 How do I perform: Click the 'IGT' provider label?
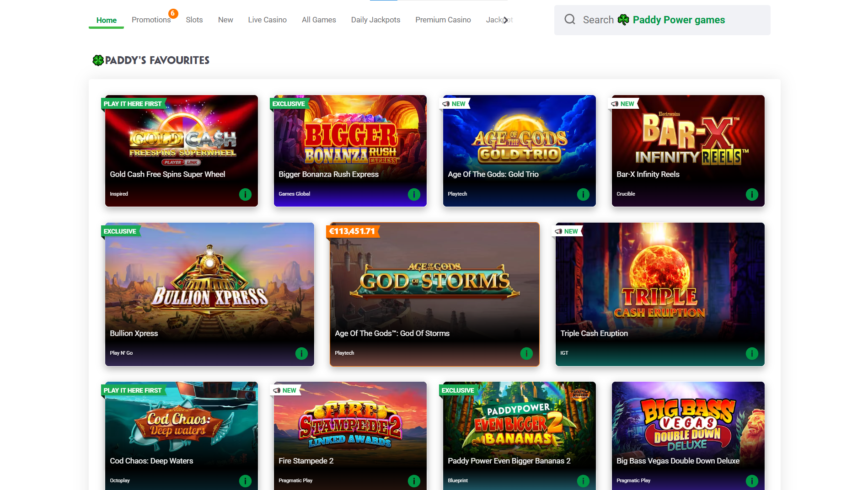[x=564, y=353]
